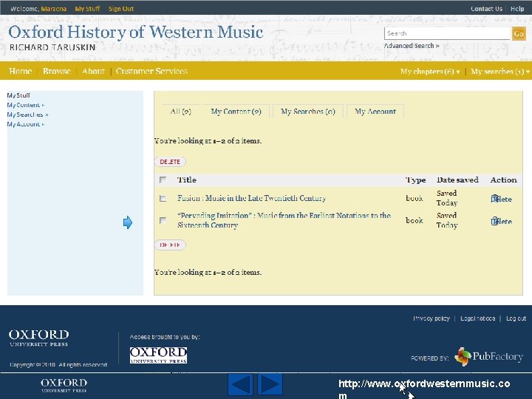Click the bottom DELETE button below the table
The image size is (532, 399).
click(170, 245)
